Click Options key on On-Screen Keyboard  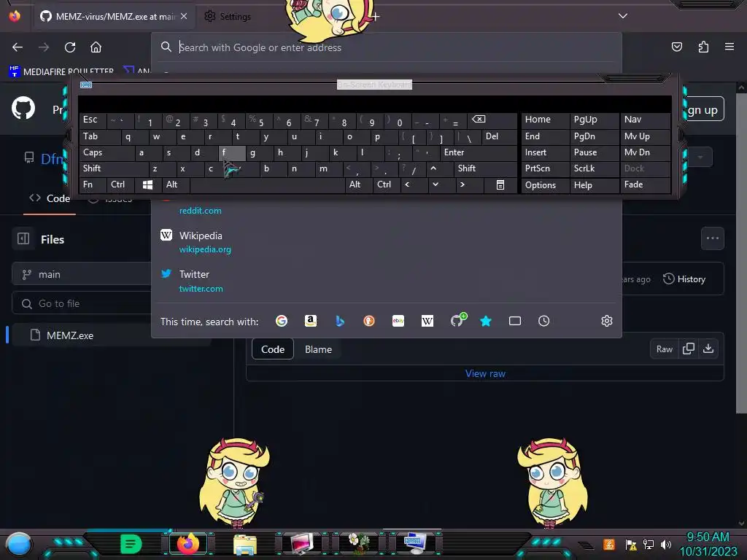click(545, 184)
